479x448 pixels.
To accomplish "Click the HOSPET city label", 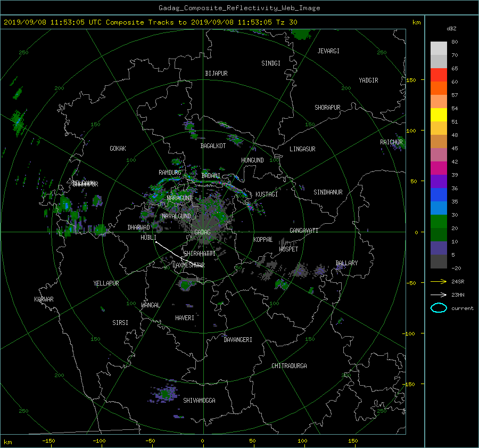I will [x=288, y=249].
